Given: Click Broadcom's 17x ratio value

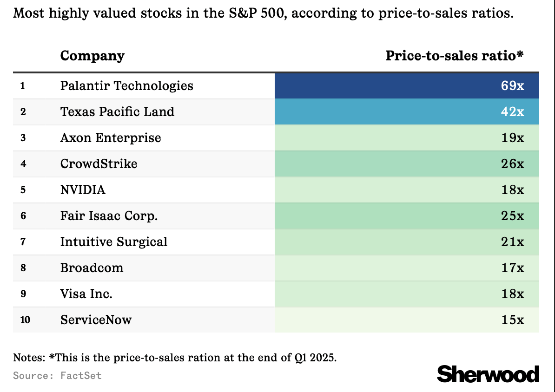Looking at the screenshot, I should [513, 268].
